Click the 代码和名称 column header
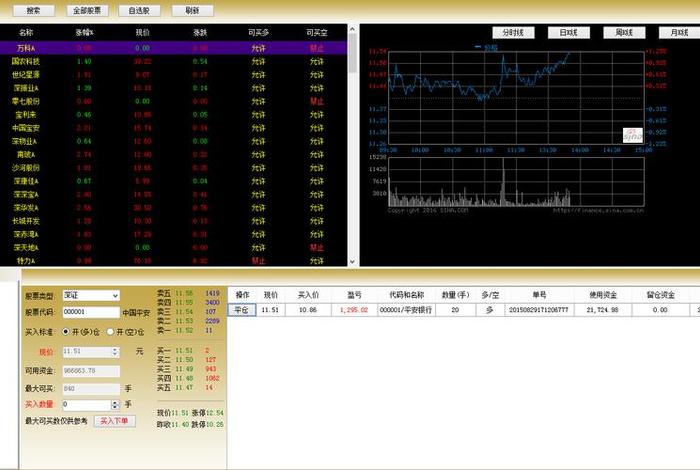 click(406, 295)
